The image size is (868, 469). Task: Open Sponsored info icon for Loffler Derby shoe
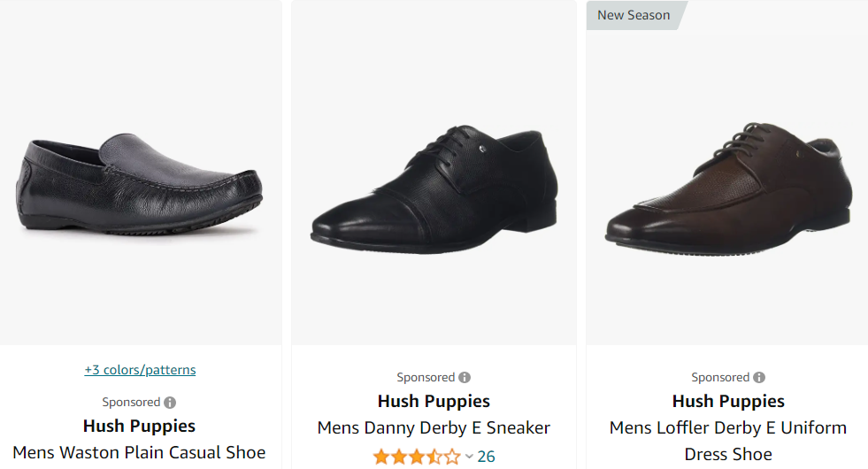(x=759, y=378)
